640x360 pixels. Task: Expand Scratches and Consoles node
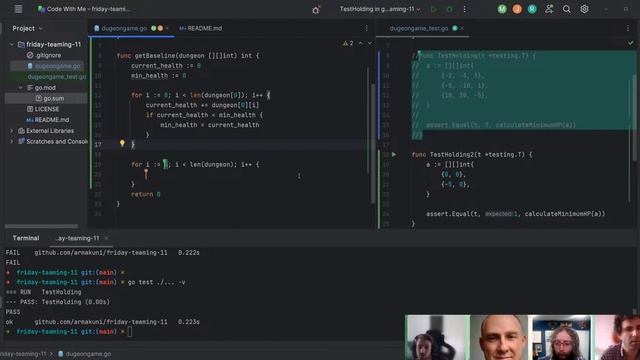pos(12,141)
